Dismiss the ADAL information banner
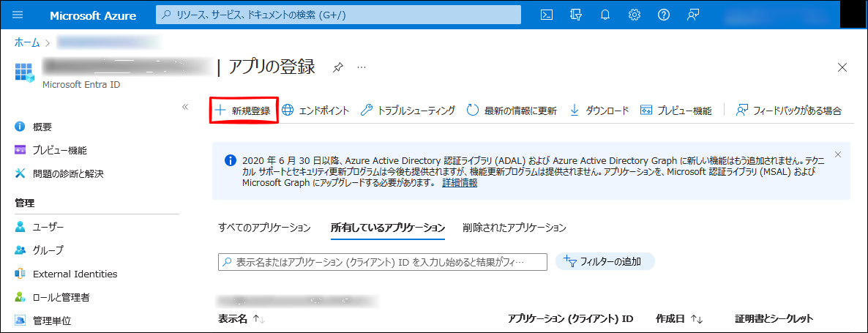This screenshot has height=333, width=868. (838, 154)
